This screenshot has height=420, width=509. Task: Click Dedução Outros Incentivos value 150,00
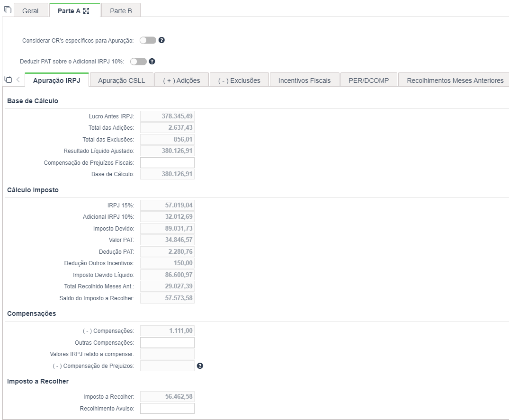(167, 263)
